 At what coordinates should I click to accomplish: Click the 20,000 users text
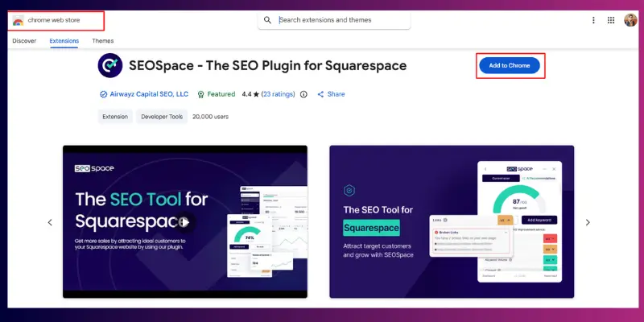point(210,117)
